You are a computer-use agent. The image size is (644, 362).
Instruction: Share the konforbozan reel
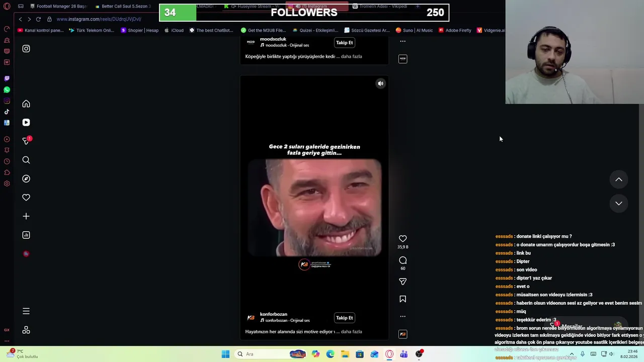(x=403, y=282)
